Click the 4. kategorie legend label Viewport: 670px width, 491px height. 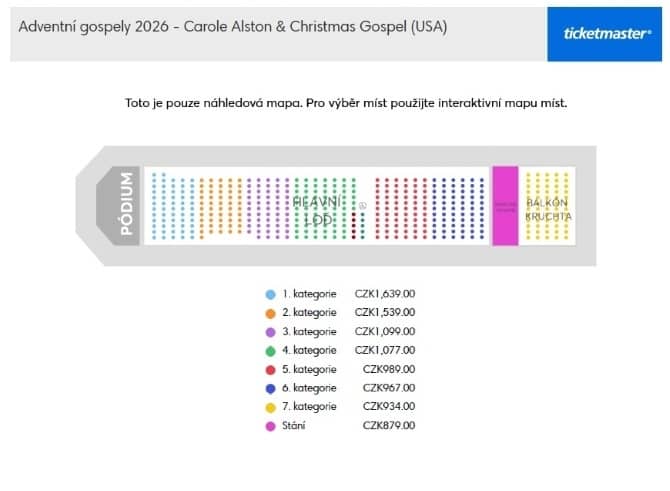[x=309, y=350]
